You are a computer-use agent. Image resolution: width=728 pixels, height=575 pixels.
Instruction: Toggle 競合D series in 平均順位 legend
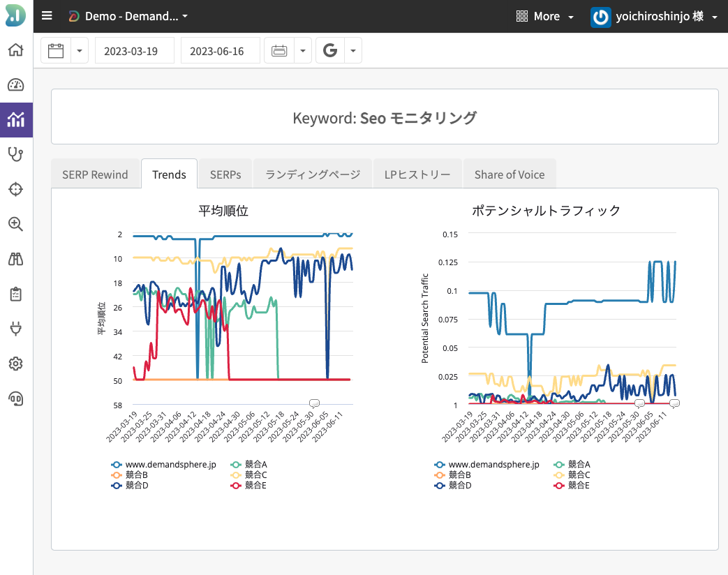point(130,486)
